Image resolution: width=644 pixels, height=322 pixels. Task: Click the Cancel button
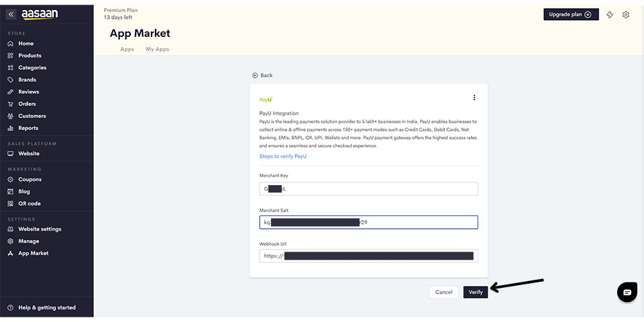tap(443, 292)
